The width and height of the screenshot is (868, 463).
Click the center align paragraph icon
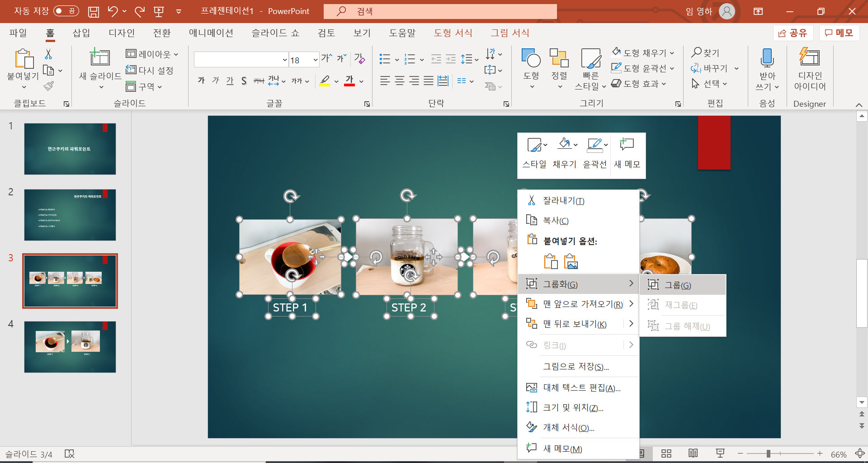400,81
